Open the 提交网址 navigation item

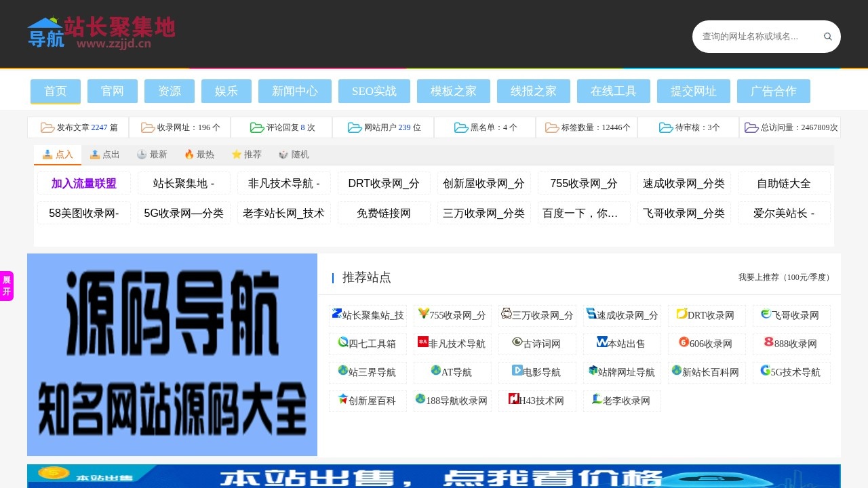coord(694,91)
